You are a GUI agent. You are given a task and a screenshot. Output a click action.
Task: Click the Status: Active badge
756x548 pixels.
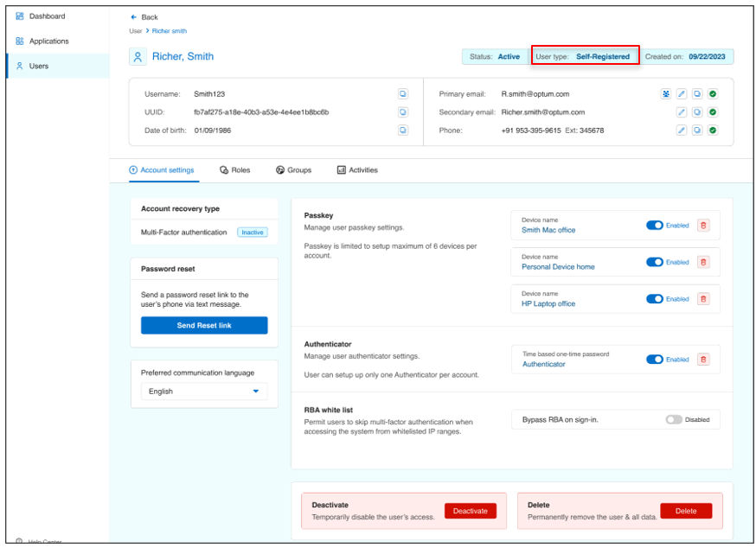(495, 57)
